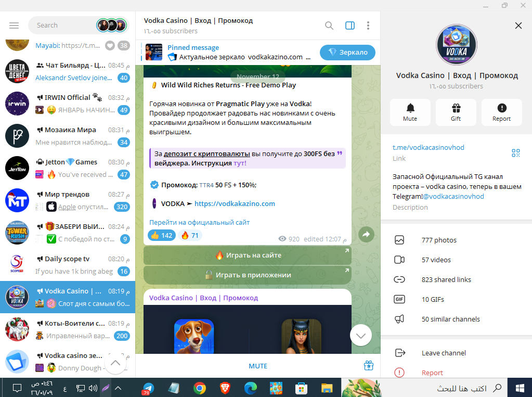Click the Играть на сайте button
Image resolution: width=532 pixels, height=397 pixels.
[248, 255]
